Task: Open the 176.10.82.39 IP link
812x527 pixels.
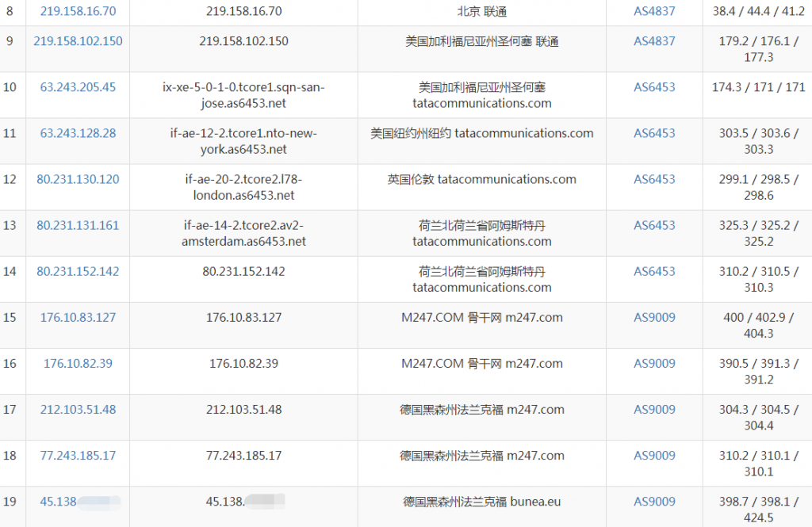Action: coord(78,363)
